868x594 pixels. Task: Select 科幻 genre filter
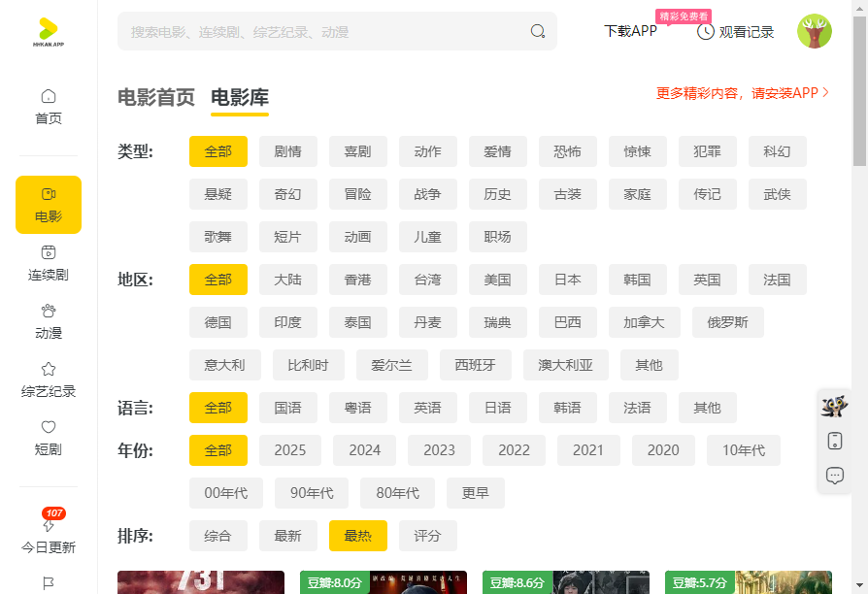[777, 151]
